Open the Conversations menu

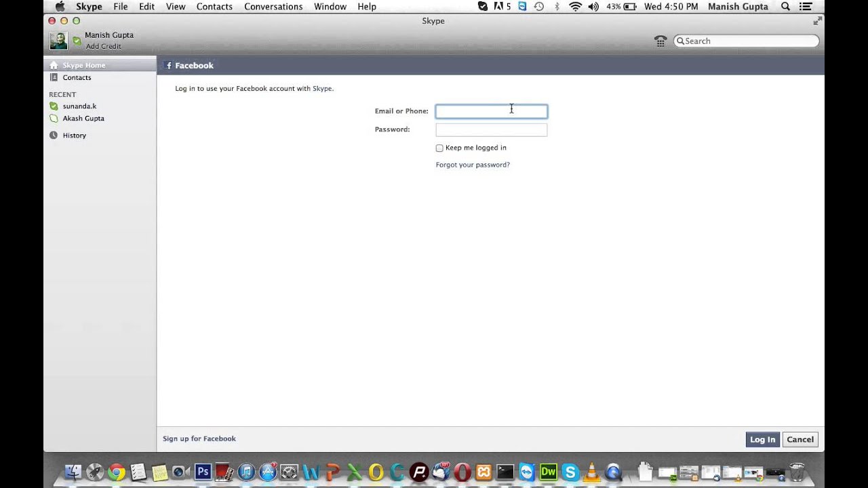tap(273, 7)
